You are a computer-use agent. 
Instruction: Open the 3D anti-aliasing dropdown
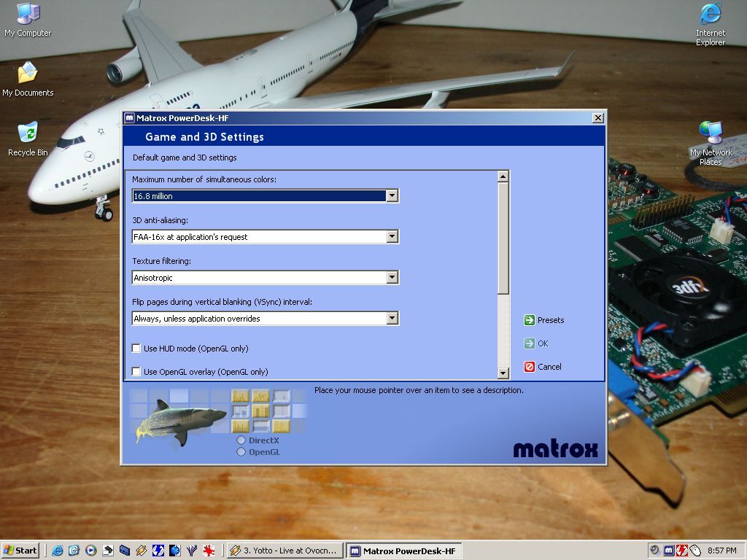point(392,237)
